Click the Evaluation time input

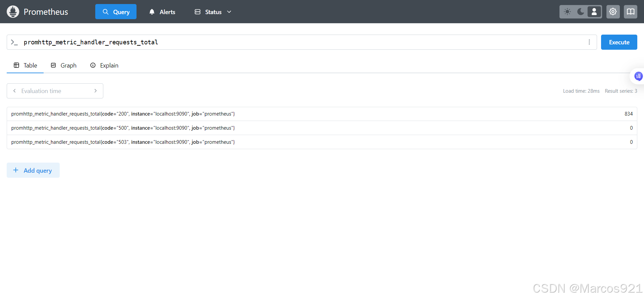55,91
